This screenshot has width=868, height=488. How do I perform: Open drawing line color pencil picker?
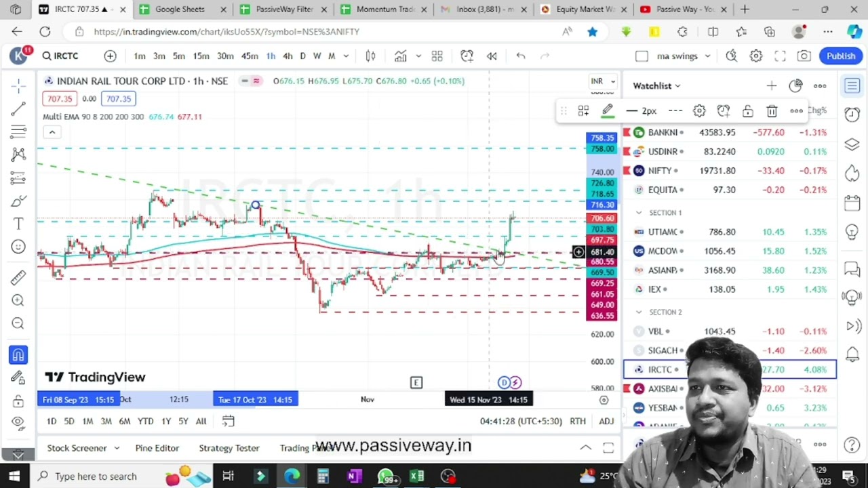coord(608,111)
